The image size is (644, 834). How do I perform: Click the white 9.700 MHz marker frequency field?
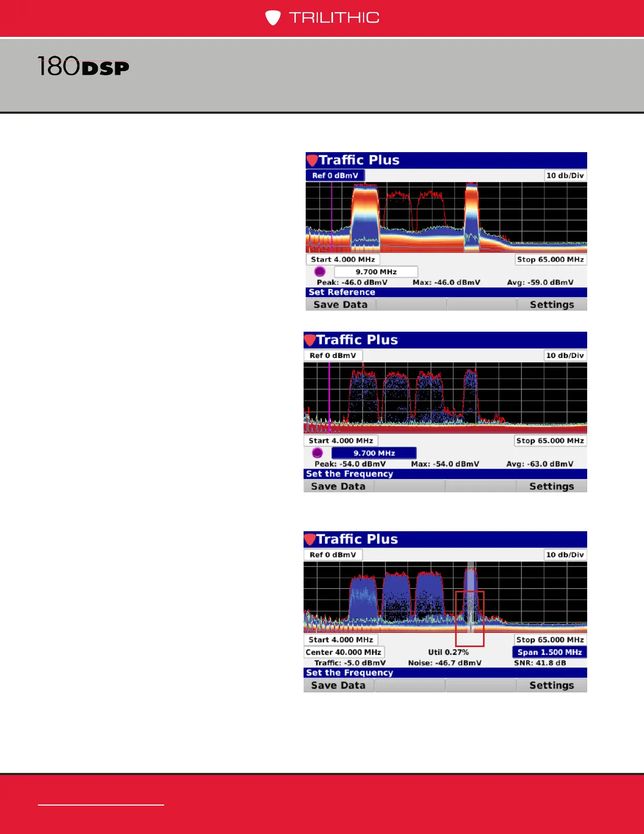(376, 272)
